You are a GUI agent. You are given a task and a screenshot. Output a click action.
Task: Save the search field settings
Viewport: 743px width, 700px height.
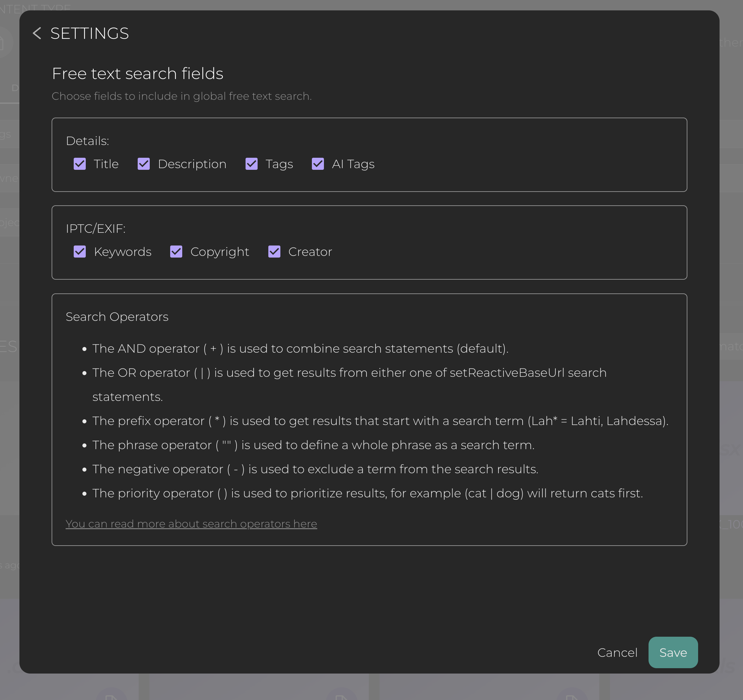(673, 652)
